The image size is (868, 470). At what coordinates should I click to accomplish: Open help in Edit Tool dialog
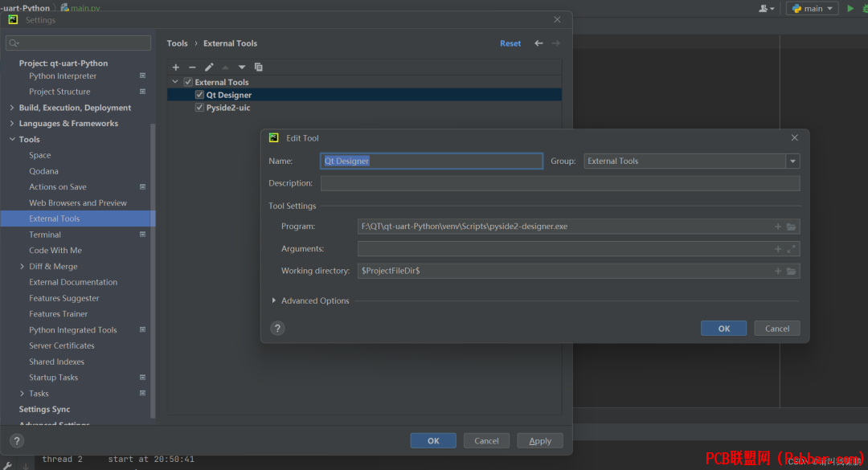pos(277,329)
